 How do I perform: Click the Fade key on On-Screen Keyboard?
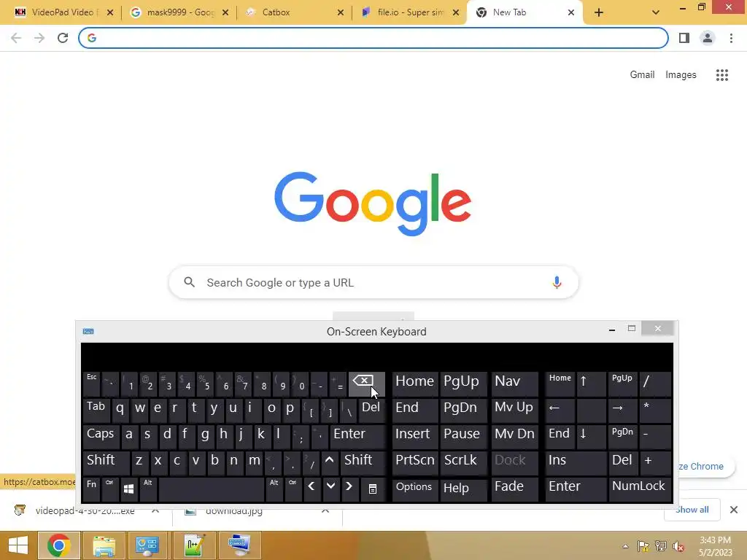tap(514, 489)
